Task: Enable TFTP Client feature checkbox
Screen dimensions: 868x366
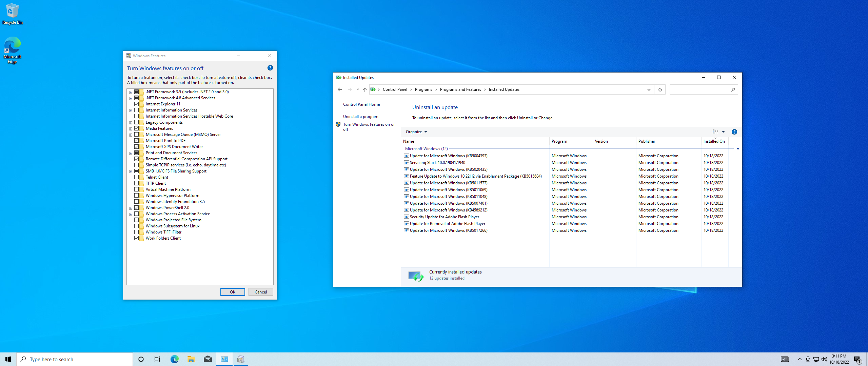Action: (136, 183)
